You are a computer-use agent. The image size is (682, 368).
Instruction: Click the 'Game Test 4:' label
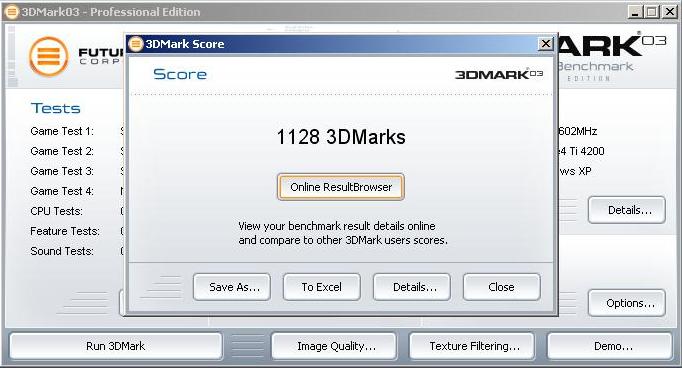click(x=62, y=191)
